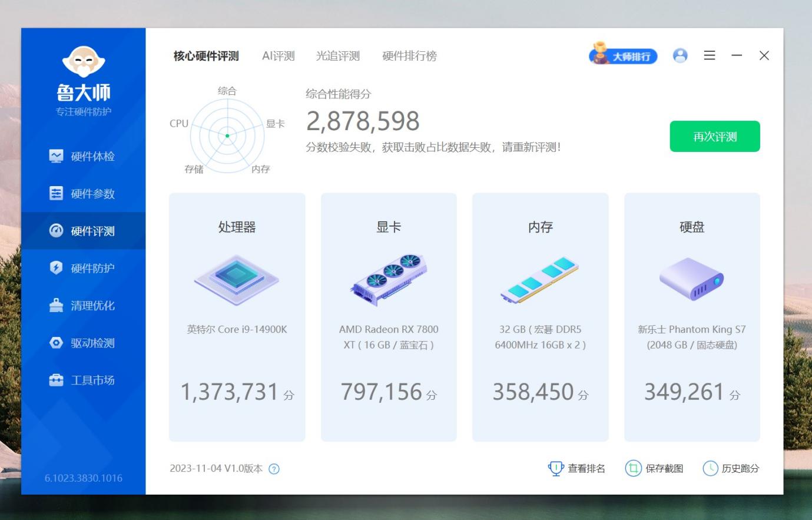Image resolution: width=812 pixels, height=520 pixels.
Task: Click the processor chip illustration
Action: click(237, 280)
